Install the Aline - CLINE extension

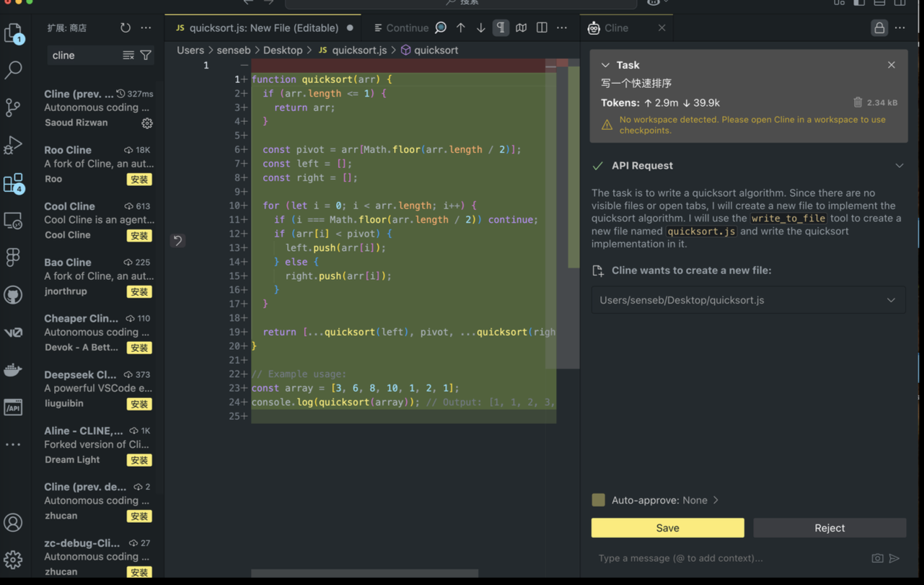coord(139,460)
